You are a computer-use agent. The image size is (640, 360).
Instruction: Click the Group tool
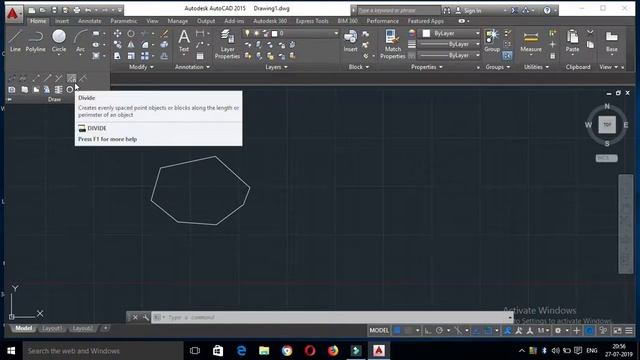(x=492, y=41)
